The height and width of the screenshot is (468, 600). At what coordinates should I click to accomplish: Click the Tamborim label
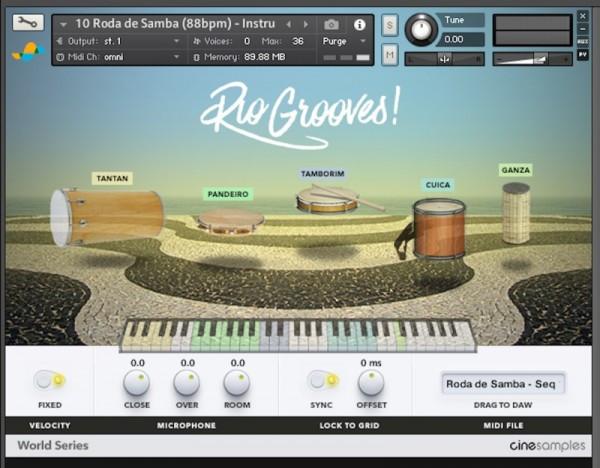click(x=323, y=174)
